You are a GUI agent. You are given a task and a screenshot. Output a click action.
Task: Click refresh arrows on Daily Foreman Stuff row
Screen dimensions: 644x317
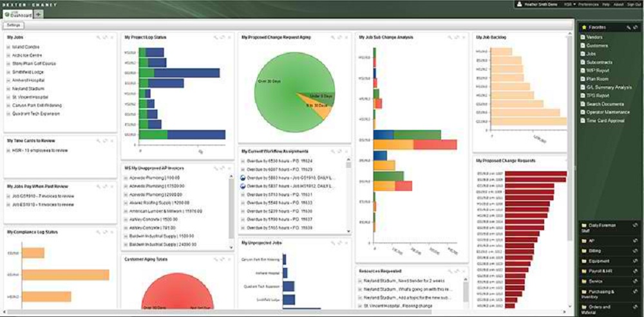636,226
